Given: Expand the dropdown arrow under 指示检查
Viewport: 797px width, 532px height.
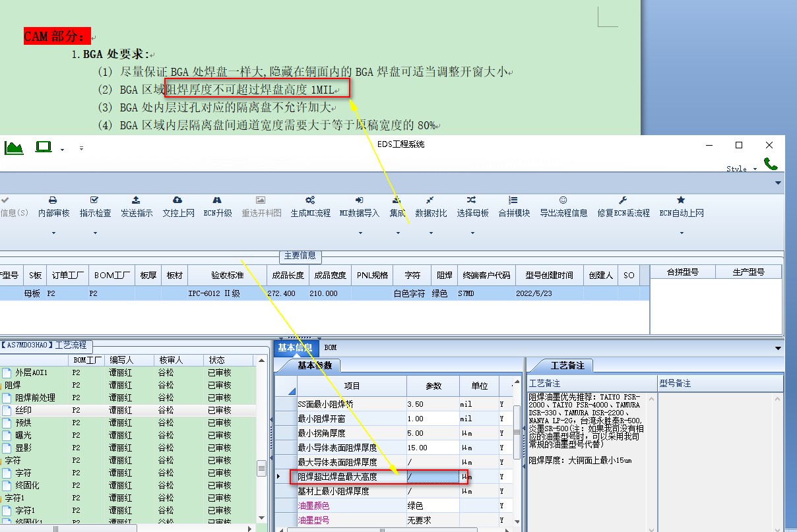Looking at the screenshot, I should click(95, 233).
